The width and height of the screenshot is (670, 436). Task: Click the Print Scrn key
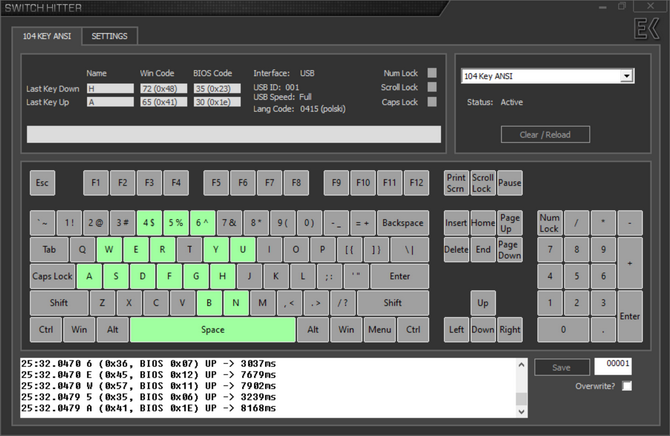pyautogui.click(x=456, y=183)
